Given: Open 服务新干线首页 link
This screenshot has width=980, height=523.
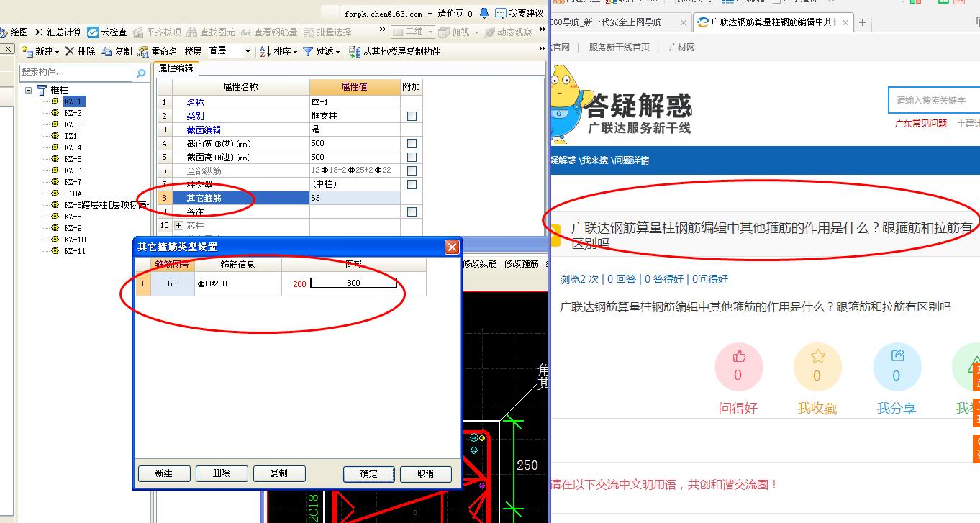Looking at the screenshot, I should [619, 47].
